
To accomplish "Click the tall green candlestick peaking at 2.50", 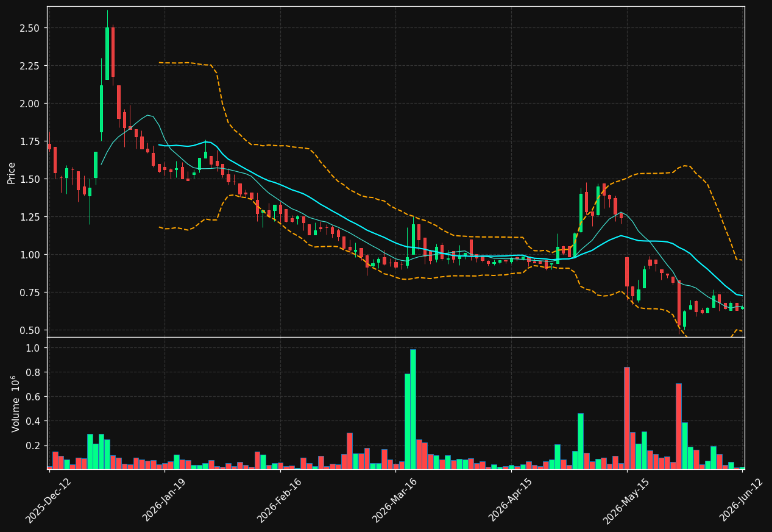I will [x=107, y=54].
